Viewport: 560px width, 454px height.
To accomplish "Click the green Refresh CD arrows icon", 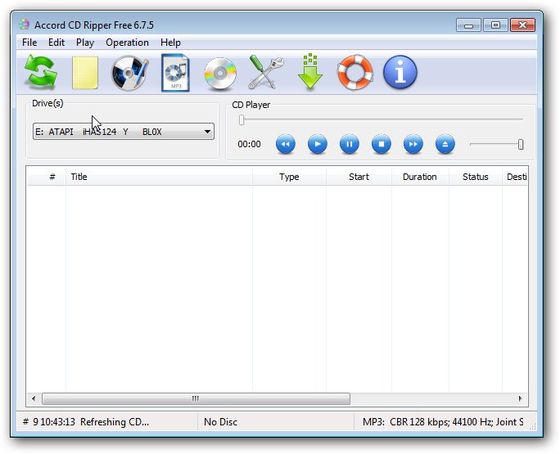I will tap(41, 72).
